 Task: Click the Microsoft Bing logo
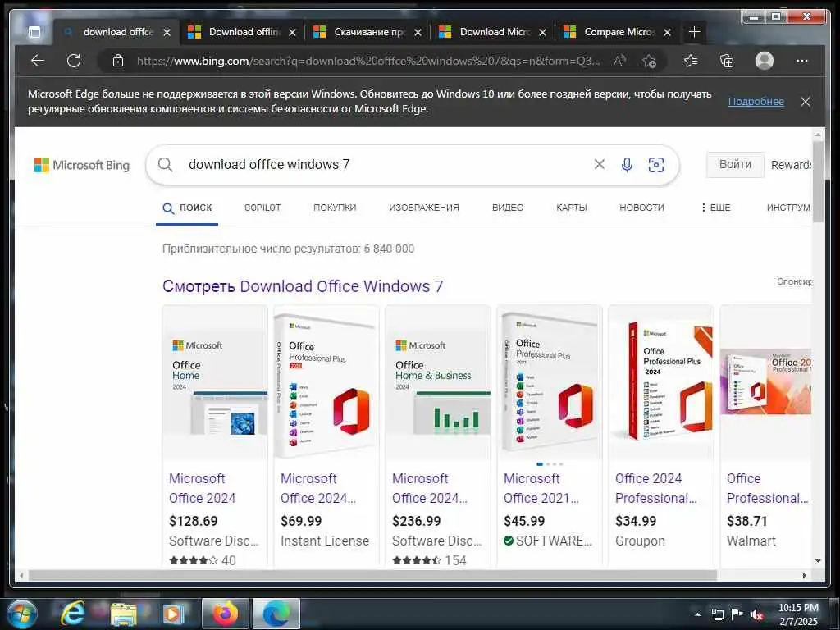click(82, 165)
